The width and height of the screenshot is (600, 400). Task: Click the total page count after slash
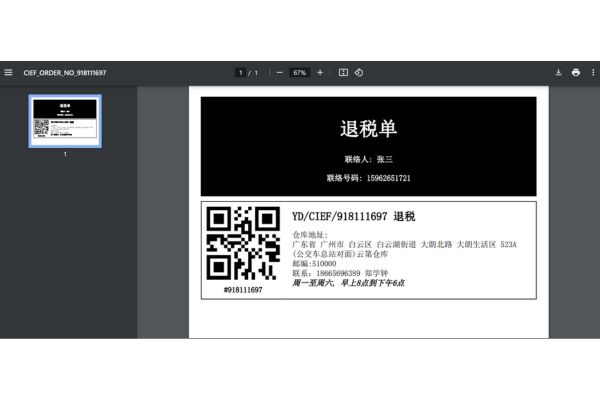[x=256, y=72]
